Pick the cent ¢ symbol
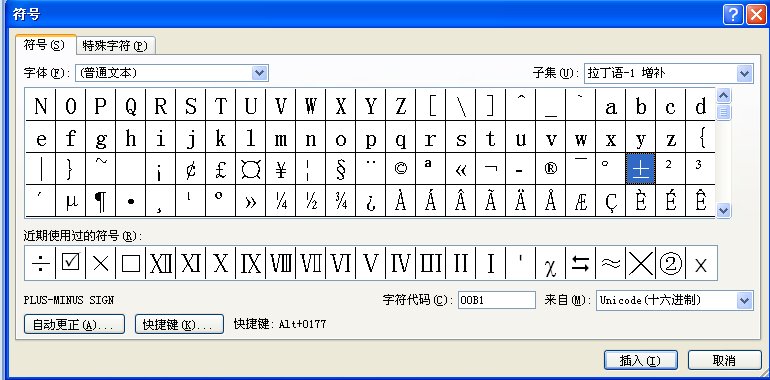Image resolution: width=770 pixels, height=380 pixels. click(191, 168)
